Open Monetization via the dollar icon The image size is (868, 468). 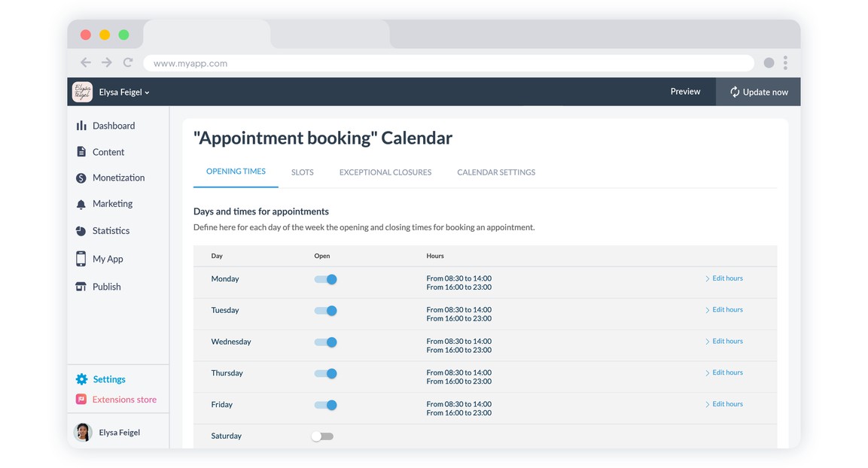tap(81, 178)
